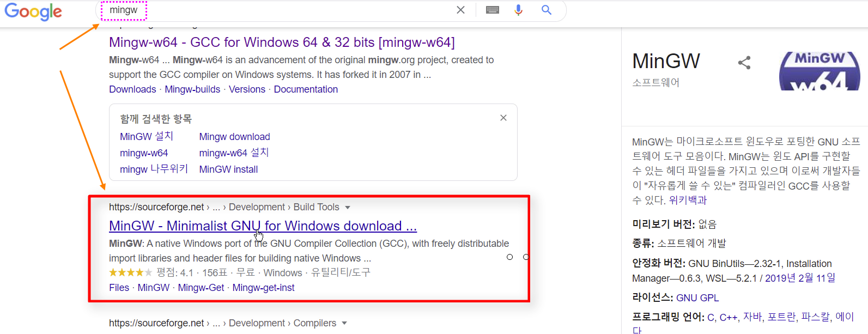Click the star rating 평점: 4.1 text
Image resolution: width=868 pixels, height=334 pixels.
tap(175, 272)
